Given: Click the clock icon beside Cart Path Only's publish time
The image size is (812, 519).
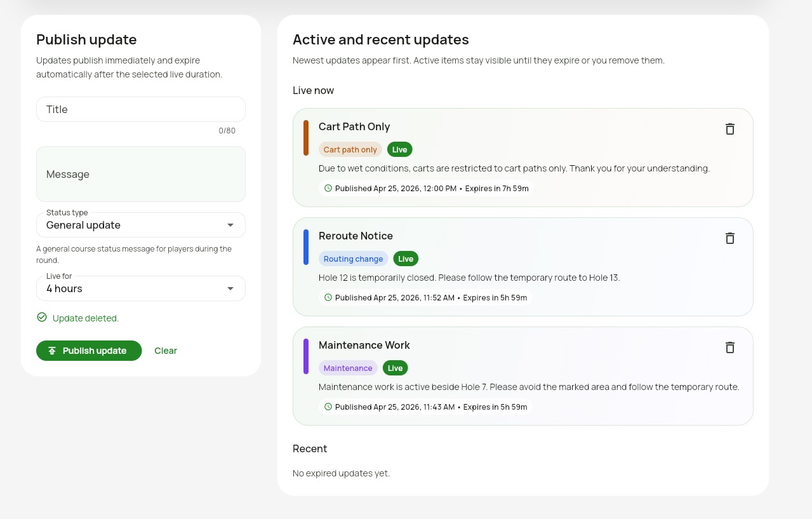Looking at the screenshot, I should (328, 188).
